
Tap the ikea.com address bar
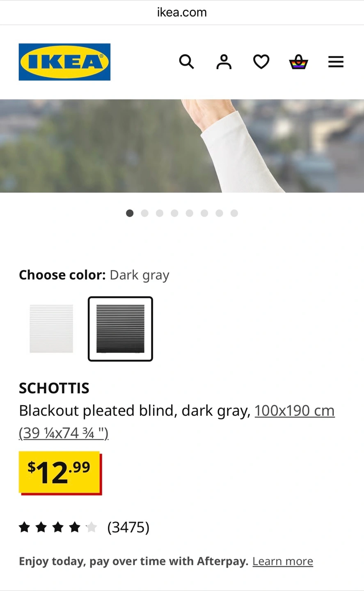click(x=182, y=12)
